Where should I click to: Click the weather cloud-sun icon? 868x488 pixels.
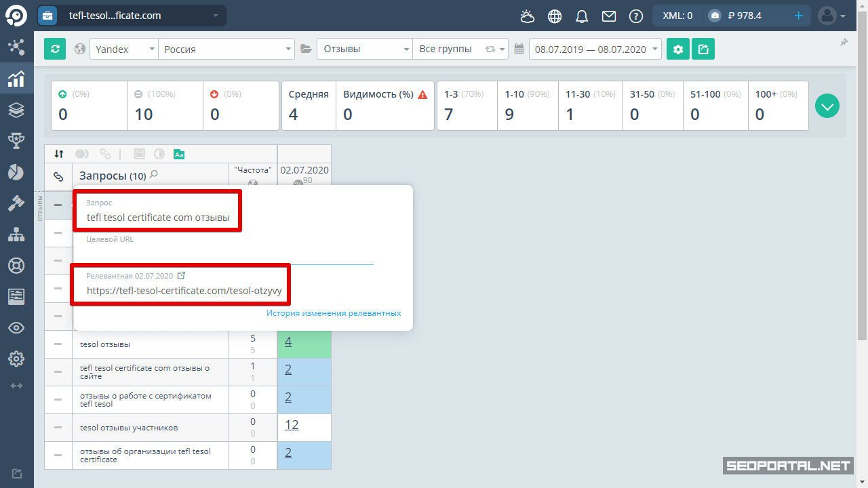(528, 16)
